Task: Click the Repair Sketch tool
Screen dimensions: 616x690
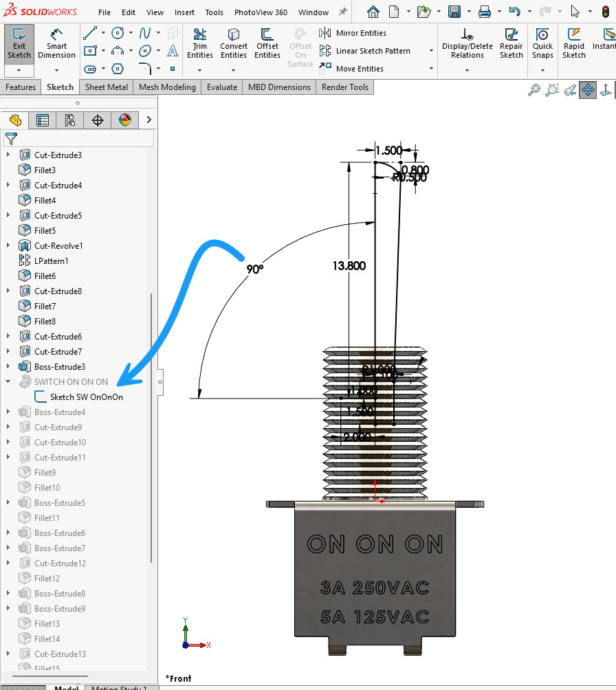Action: [x=511, y=43]
